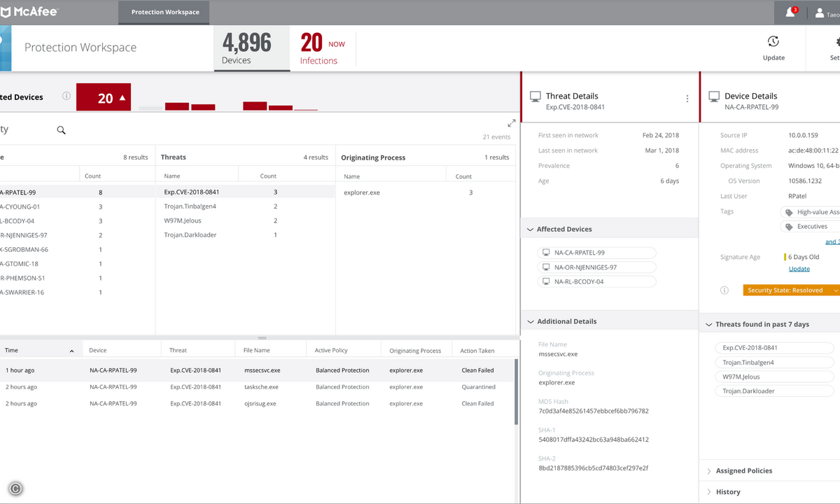Viewport: 840px width, 504px height.
Task: Click the Executives tag chip
Action: click(811, 227)
